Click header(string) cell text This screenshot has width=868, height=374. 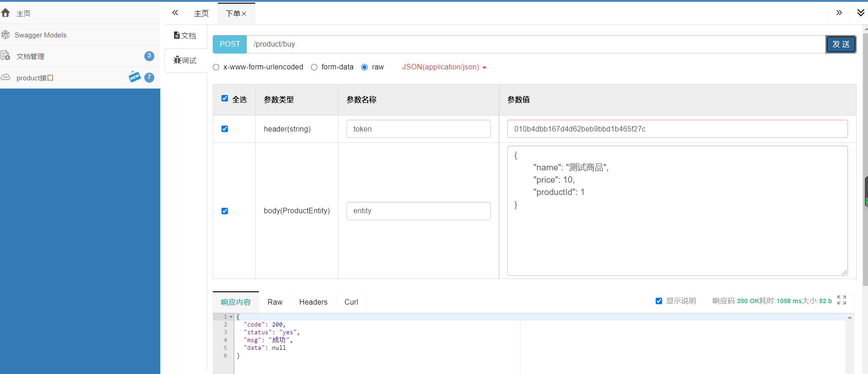click(287, 129)
